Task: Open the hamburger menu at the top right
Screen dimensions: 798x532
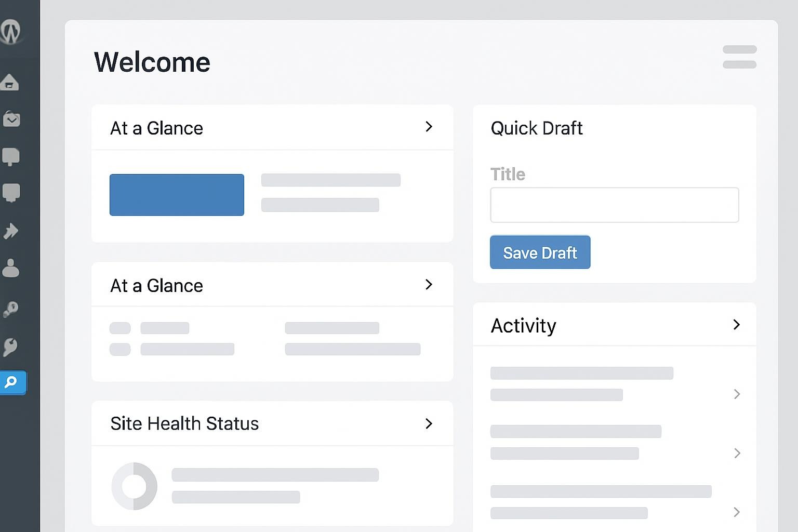Action: tap(739, 57)
